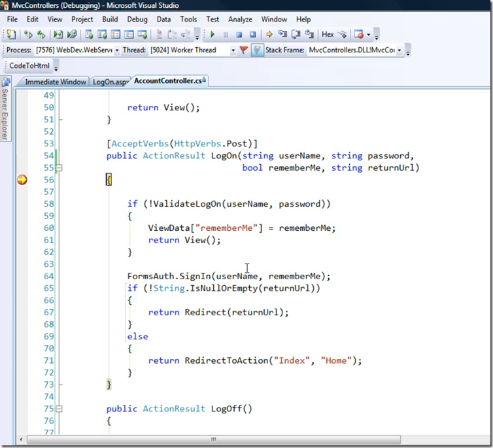Open dropdown arrow beside Breakpoints window icon

click(369, 35)
